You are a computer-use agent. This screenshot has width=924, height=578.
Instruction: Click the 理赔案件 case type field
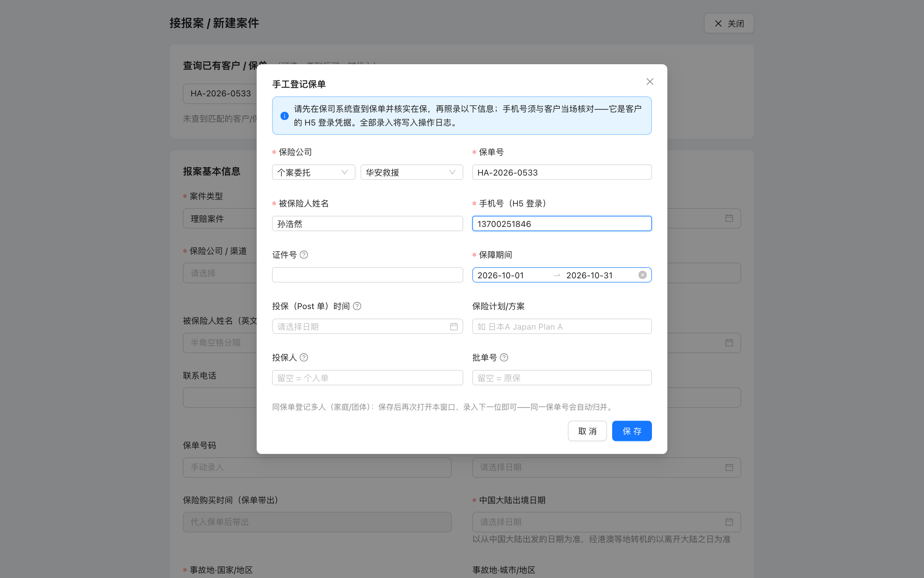click(x=220, y=218)
